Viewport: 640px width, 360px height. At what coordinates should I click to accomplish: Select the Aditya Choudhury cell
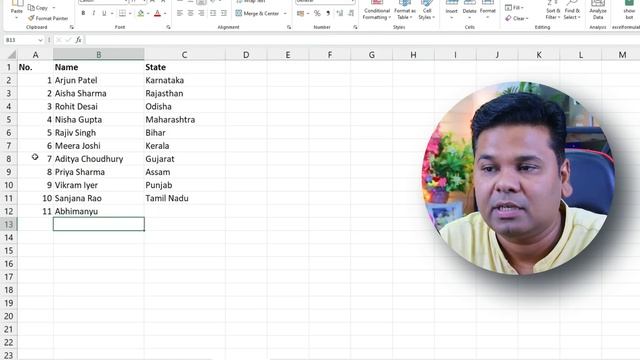pos(98,159)
